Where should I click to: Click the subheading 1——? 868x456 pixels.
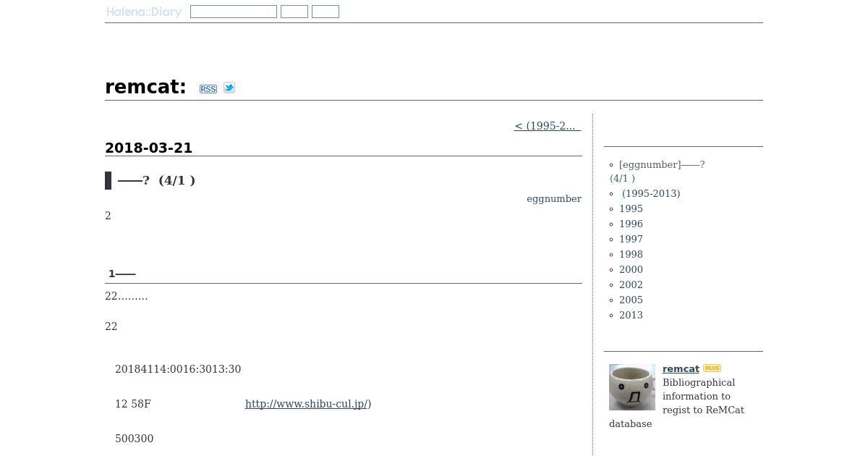pos(122,274)
